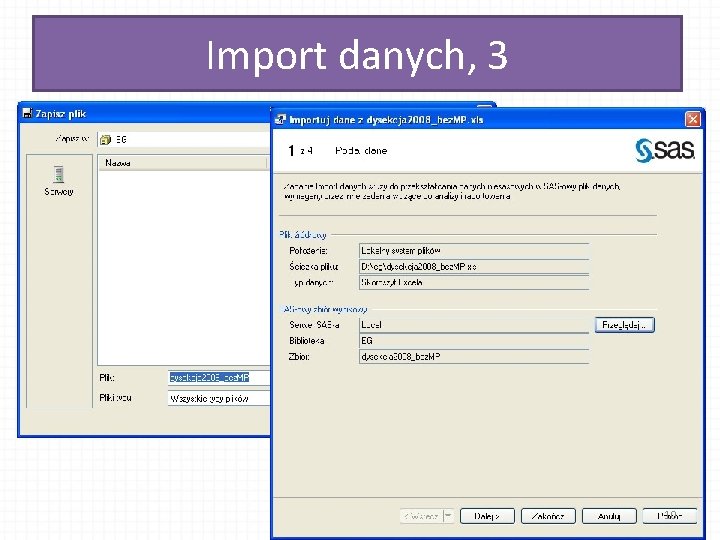The height and width of the screenshot is (540, 720).
Task: Click the Nazwa column header in file list
Action: point(183,163)
